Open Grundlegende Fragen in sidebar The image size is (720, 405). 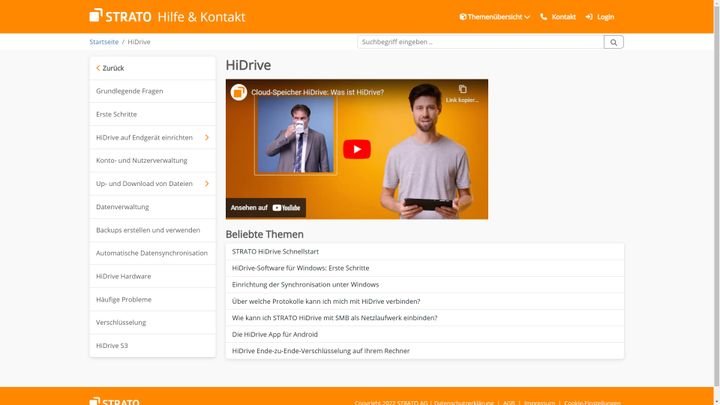(152, 91)
